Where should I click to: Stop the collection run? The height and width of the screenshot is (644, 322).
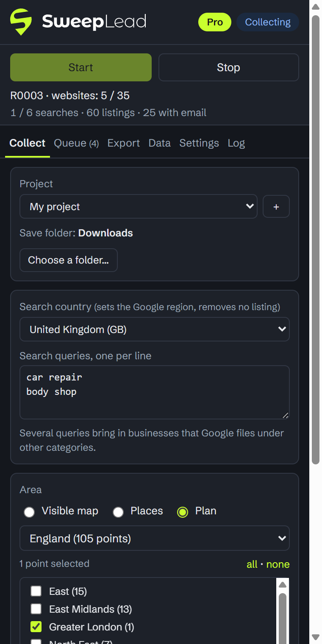coord(229,67)
